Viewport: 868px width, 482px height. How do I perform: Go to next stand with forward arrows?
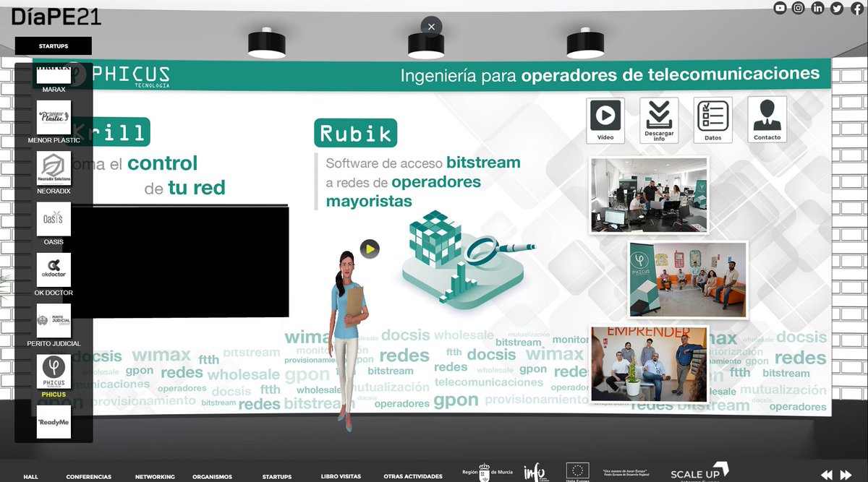845,475
